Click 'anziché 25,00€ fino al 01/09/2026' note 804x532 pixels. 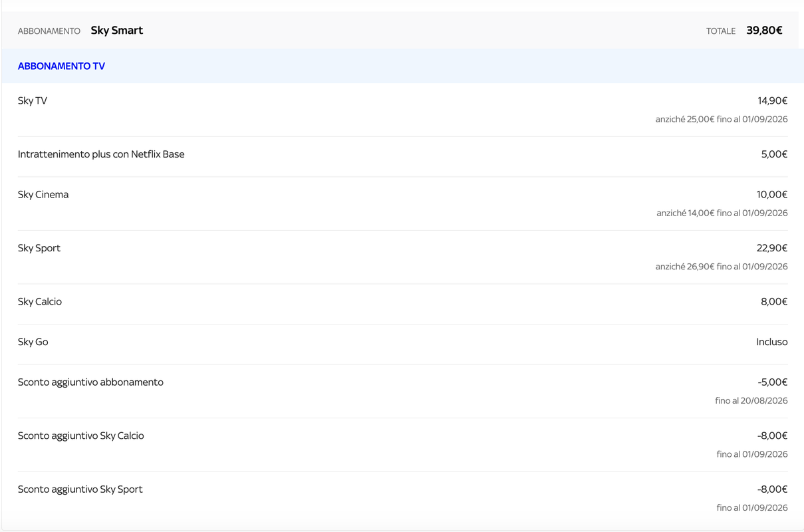(x=722, y=119)
